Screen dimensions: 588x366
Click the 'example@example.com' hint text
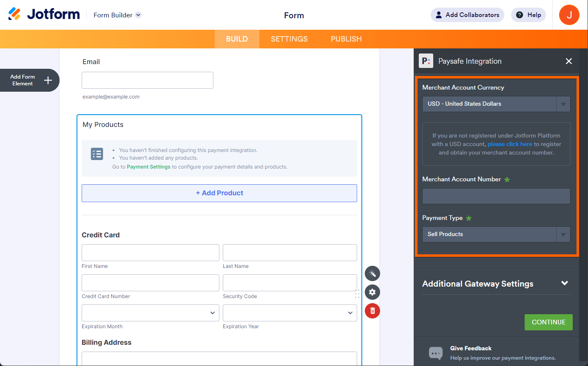[111, 97]
